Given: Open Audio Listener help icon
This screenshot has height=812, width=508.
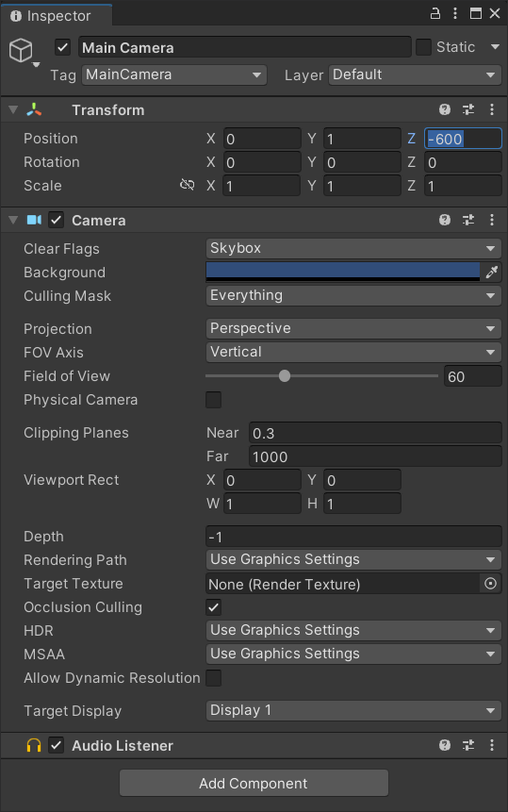Looking at the screenshot, I should click(x=444, y=745).
